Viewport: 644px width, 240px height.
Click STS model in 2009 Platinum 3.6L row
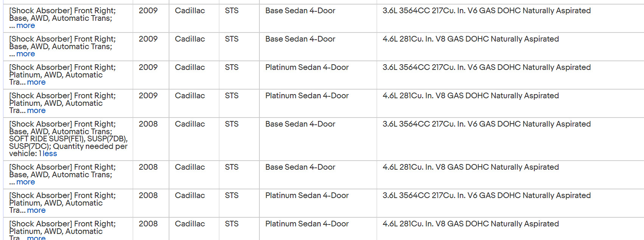pos(231,67)
